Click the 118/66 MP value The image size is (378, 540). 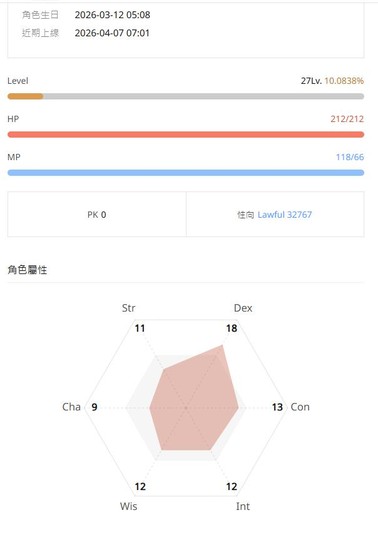click(350, 157)
